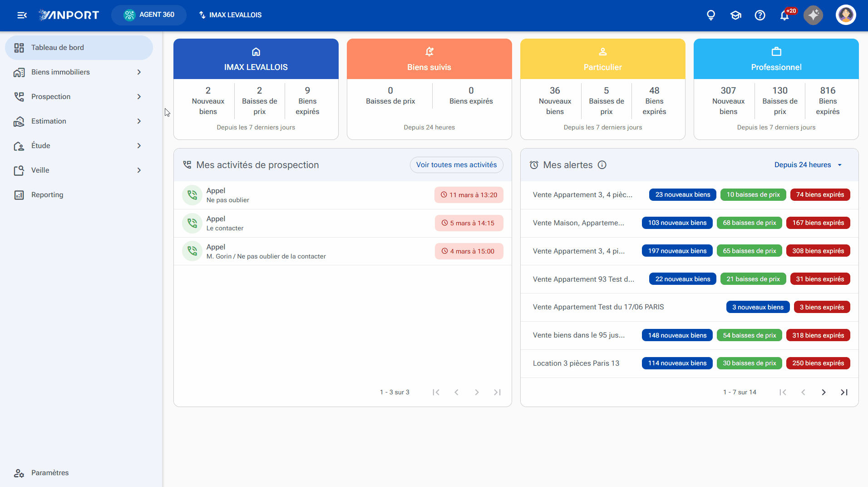
Task: Open the notifications bell with +20 badge
Action: point(785,15)
